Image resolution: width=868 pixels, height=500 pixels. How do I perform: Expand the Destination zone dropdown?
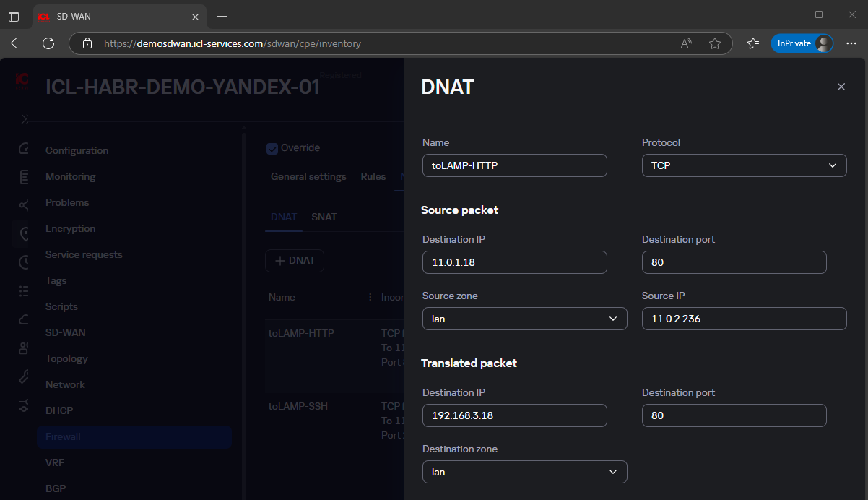point(524,472)
